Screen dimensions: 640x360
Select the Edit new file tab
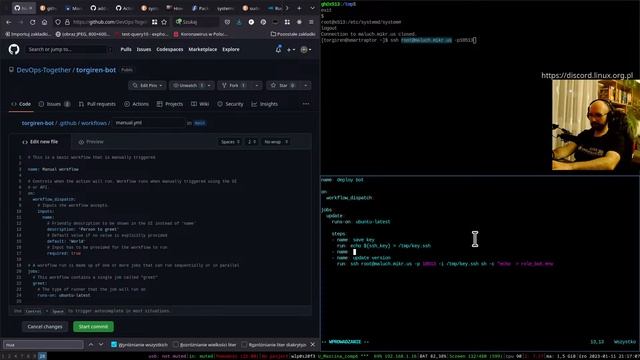coord(40,142)
